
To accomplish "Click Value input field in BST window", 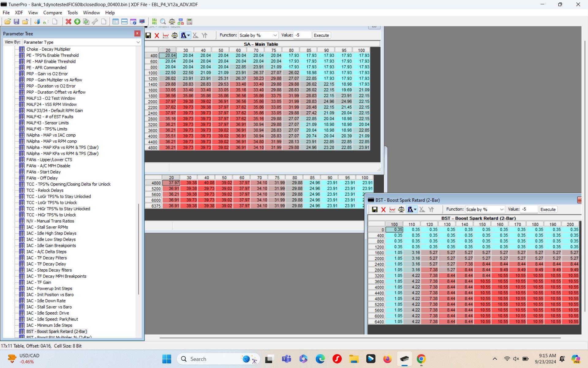I will point(529,209).
